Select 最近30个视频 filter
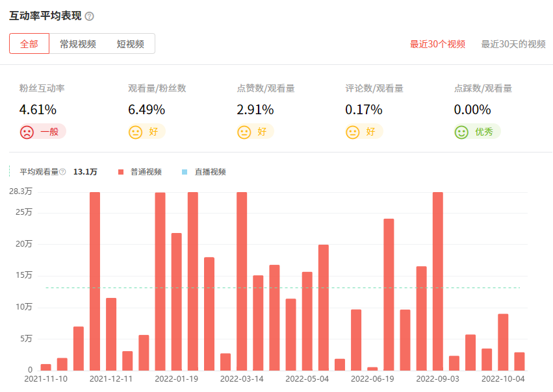The image size is (553, 392). click(x=437, y=44)
